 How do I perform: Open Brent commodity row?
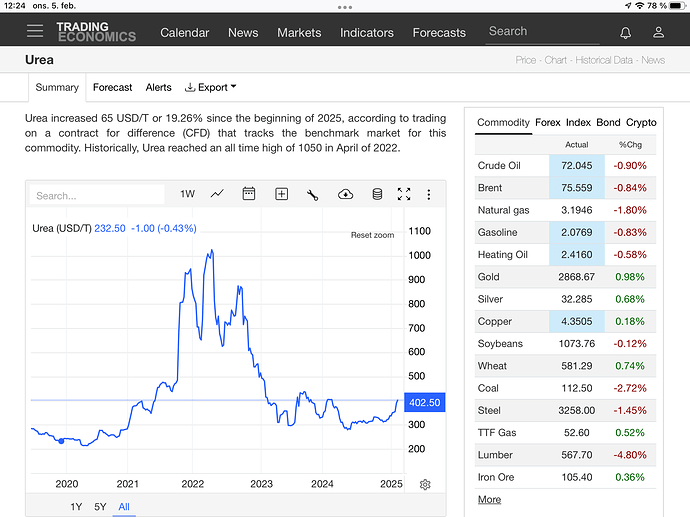point(565,188)
